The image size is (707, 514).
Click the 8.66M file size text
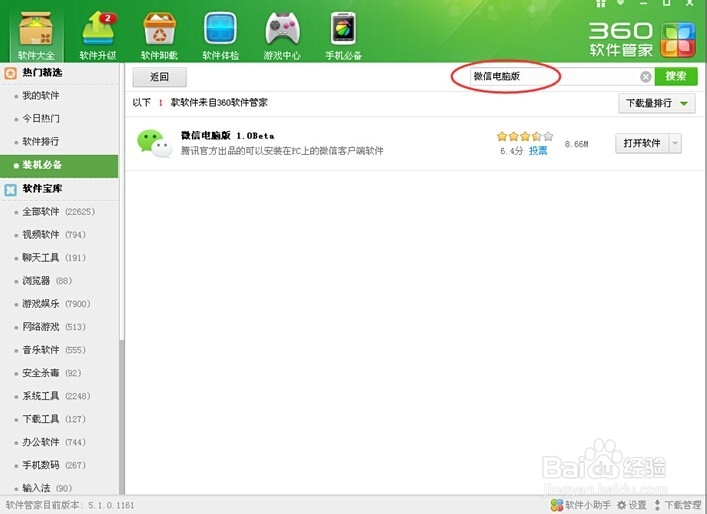coord(577,144)
